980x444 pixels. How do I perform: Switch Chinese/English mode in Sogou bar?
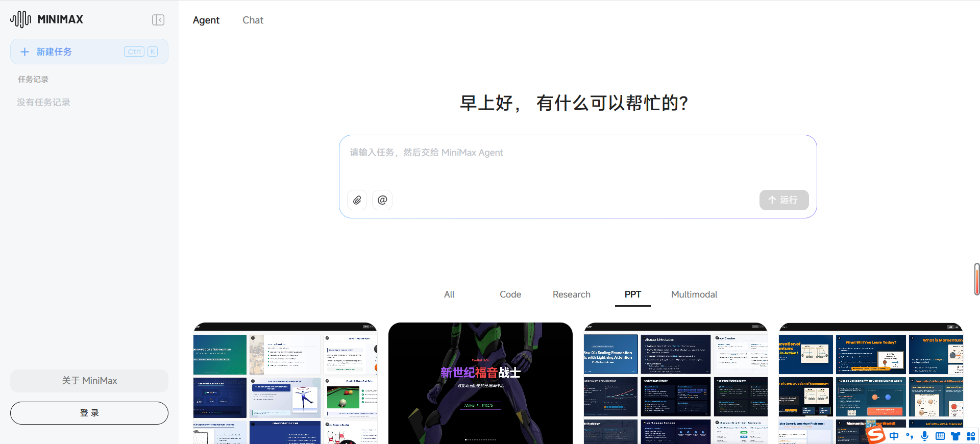[894, 436]
